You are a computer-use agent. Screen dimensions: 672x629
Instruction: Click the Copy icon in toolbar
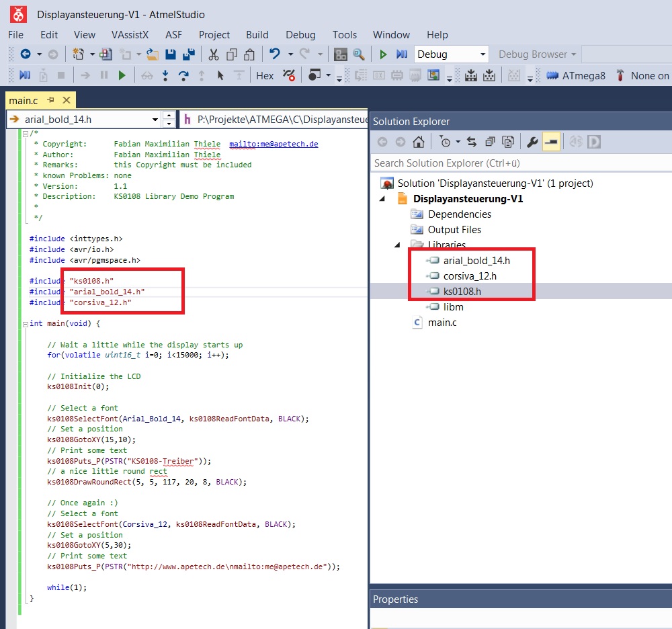point(232,54)
